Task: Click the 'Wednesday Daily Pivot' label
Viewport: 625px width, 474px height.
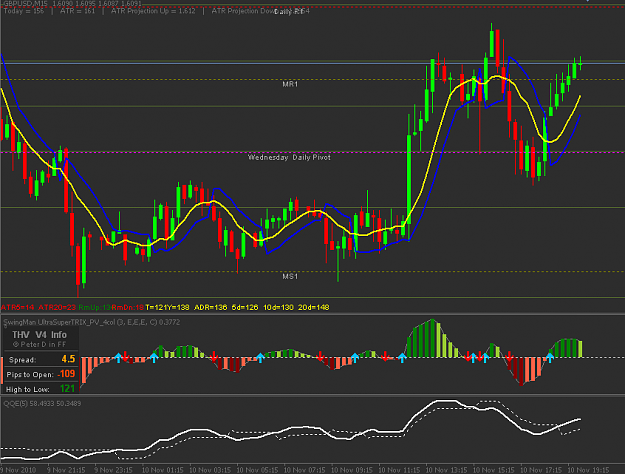Action: 289,157
